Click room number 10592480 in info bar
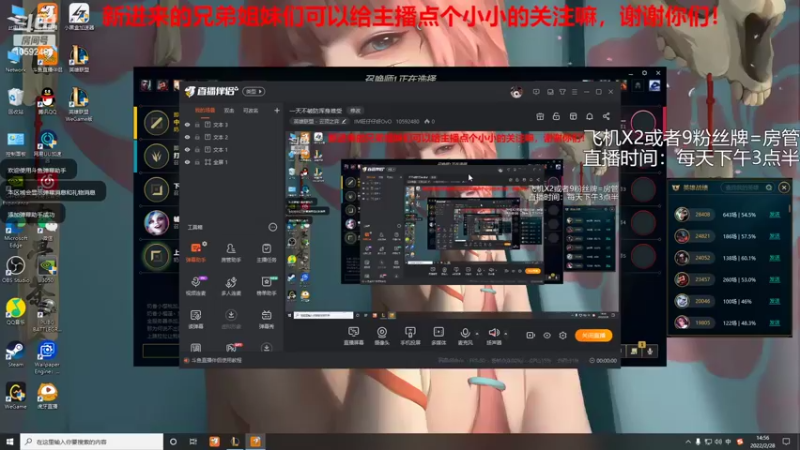800x450 pixels. pyautogui.click(x=408, y=121)
